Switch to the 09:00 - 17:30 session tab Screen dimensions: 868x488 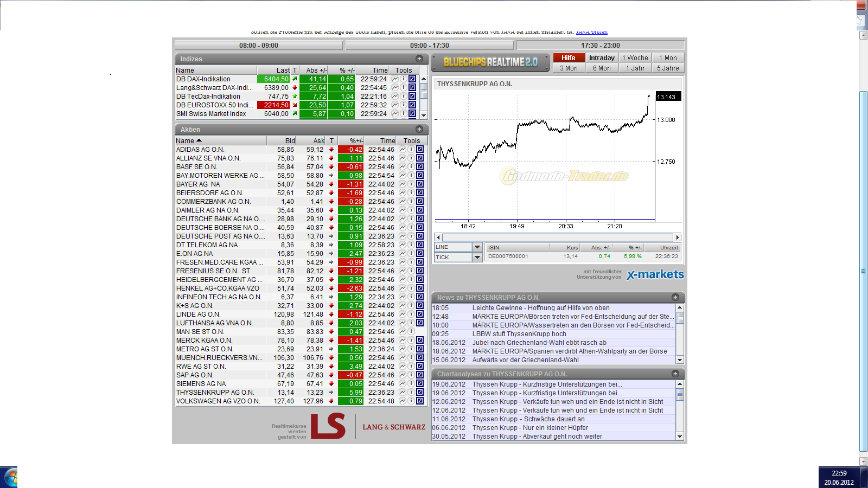click(430, 46)
